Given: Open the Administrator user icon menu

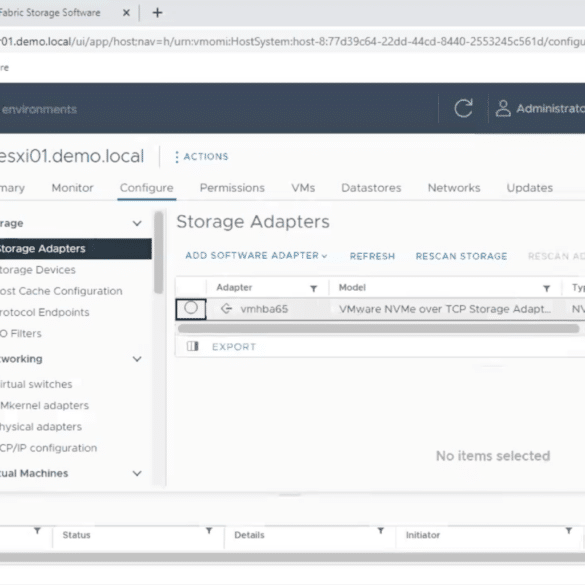Looking at the screenshot, I should tap(503, 109).
